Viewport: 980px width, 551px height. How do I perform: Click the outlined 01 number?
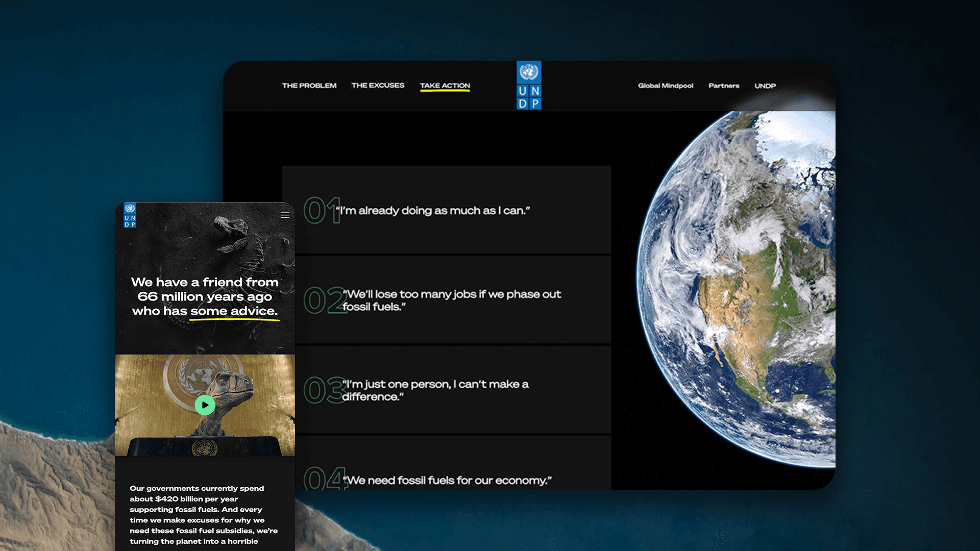click(321, 211)
